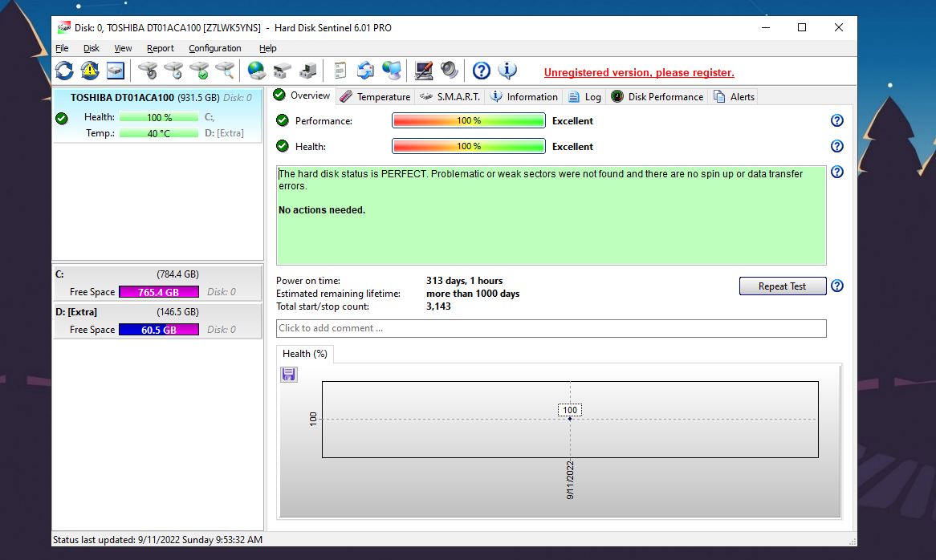936x560 pixels.
Task: Click the disk Temp. 40 °C bar
Action: pyautogui.click(x=159, y=133)
